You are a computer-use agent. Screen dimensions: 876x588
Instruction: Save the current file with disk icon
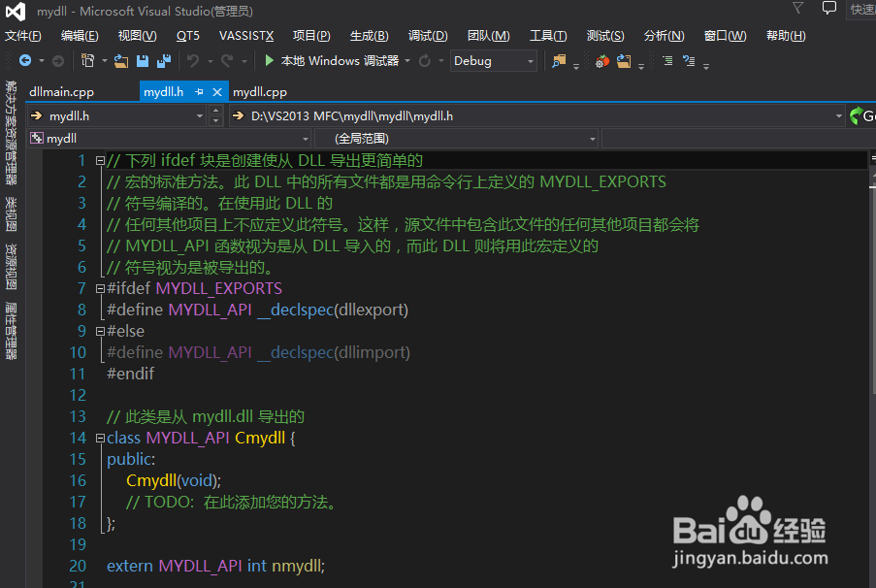(143, 61)
